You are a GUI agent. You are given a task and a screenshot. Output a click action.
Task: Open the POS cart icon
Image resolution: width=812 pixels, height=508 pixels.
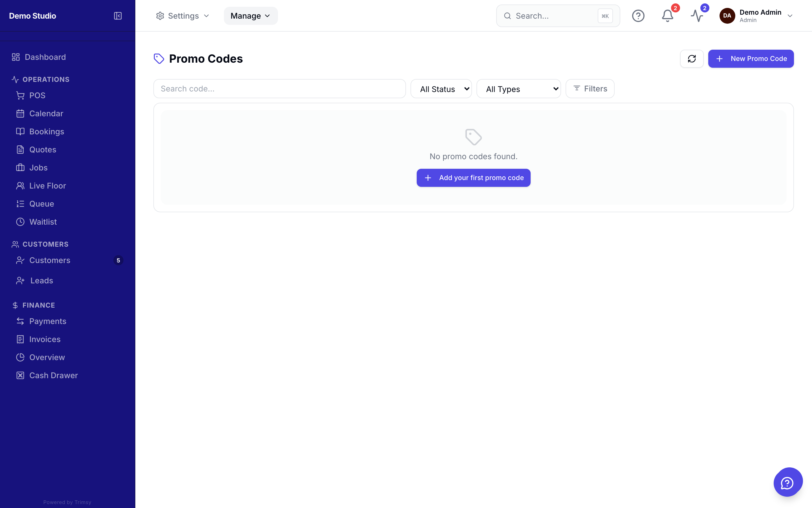click(21, 95)
